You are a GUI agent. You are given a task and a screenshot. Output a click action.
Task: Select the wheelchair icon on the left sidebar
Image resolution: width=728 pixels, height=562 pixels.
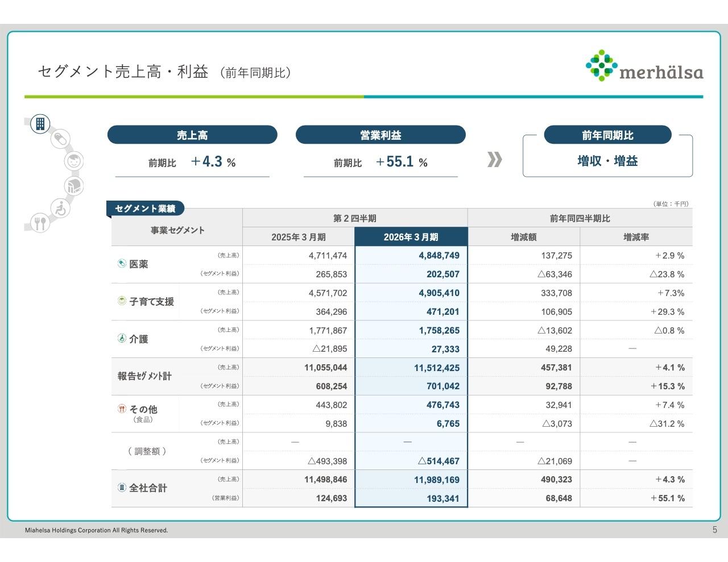point(60,207)
